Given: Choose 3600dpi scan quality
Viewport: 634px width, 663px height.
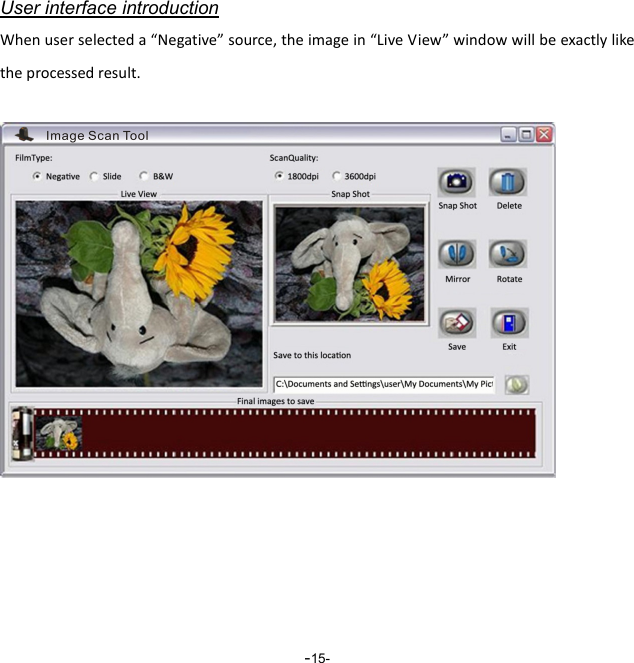Looking at the screenshot, I should (354, 176).
